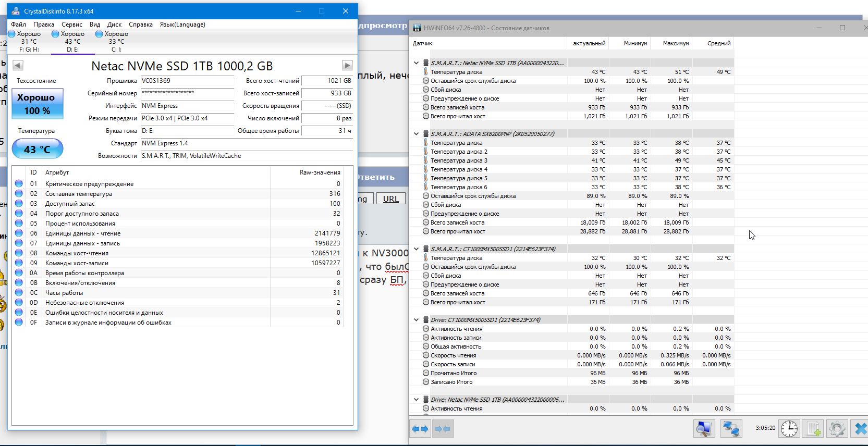Viewport: 868px width, 446px height.
Task: Click the drive icon beside S.M.A.R.T.: ADATA SX8200PNP
Action: click(426, 134)
